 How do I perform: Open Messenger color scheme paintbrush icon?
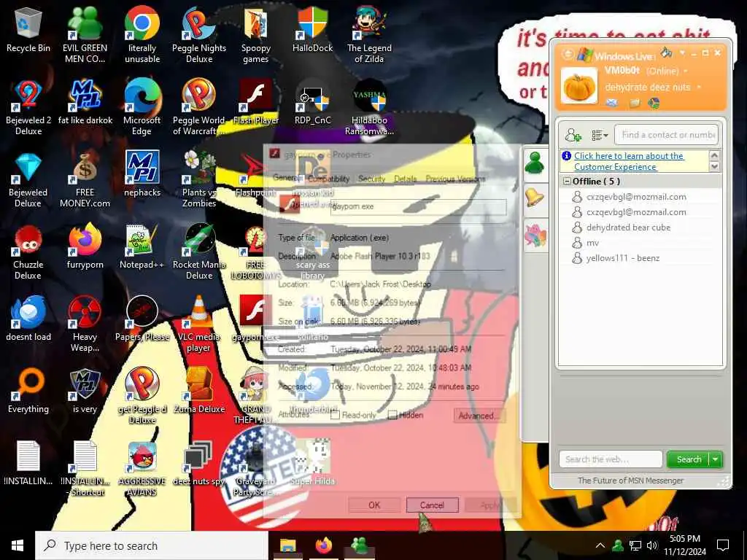pyautogui.click(x=667, y=52)
